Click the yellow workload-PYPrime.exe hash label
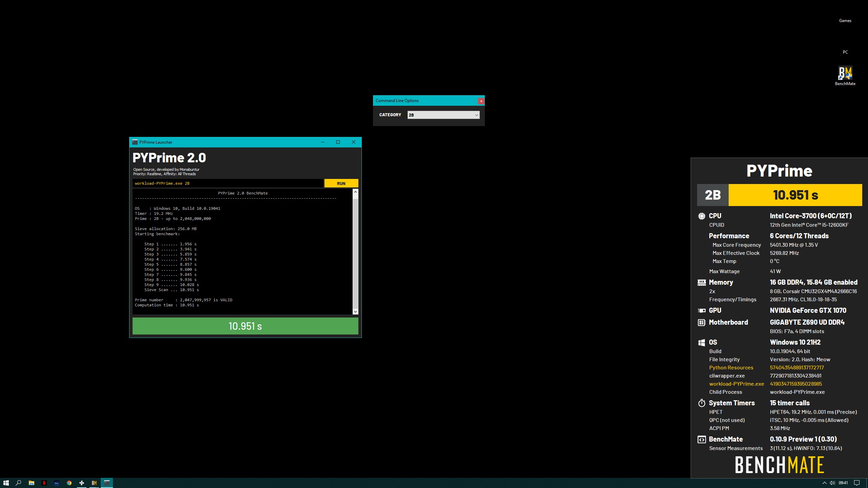The image size is (868, 488). 736,384
